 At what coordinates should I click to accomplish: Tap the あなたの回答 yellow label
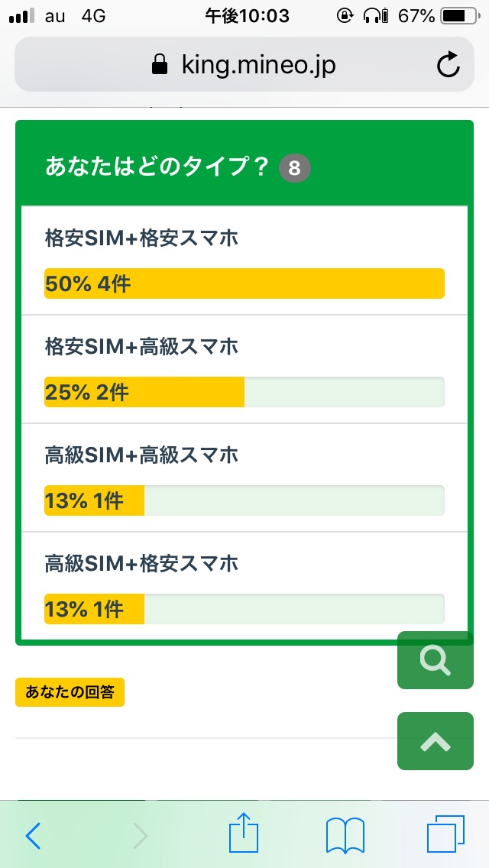(x=70, y=692)
